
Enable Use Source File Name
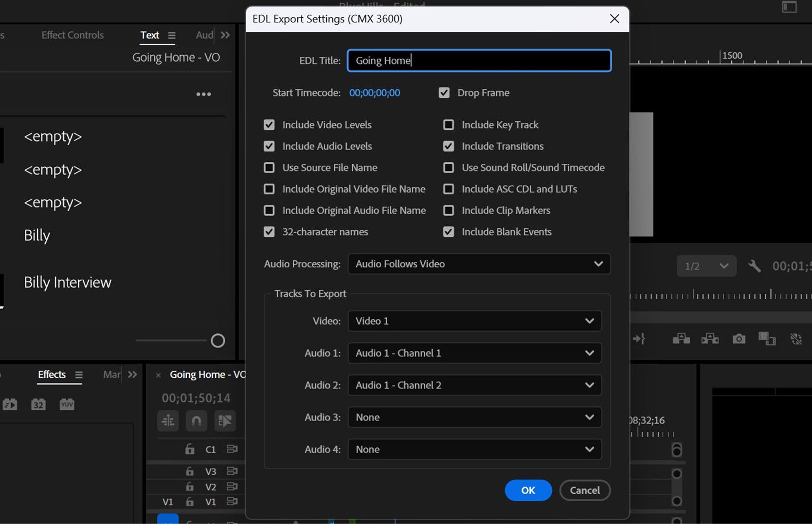269,167
